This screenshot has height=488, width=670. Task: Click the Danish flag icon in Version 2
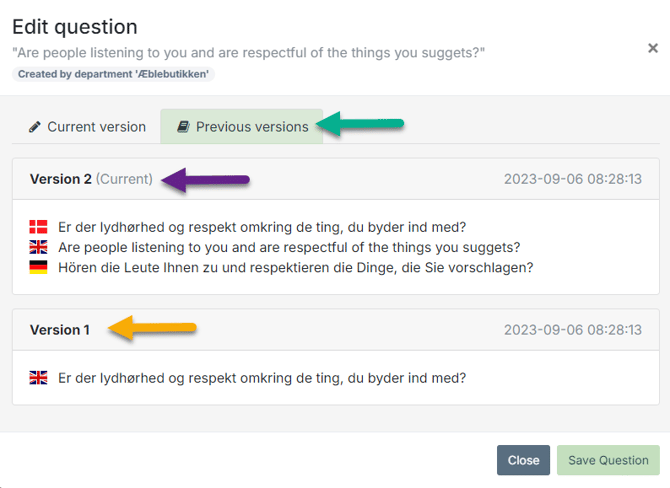coord(38,227)
